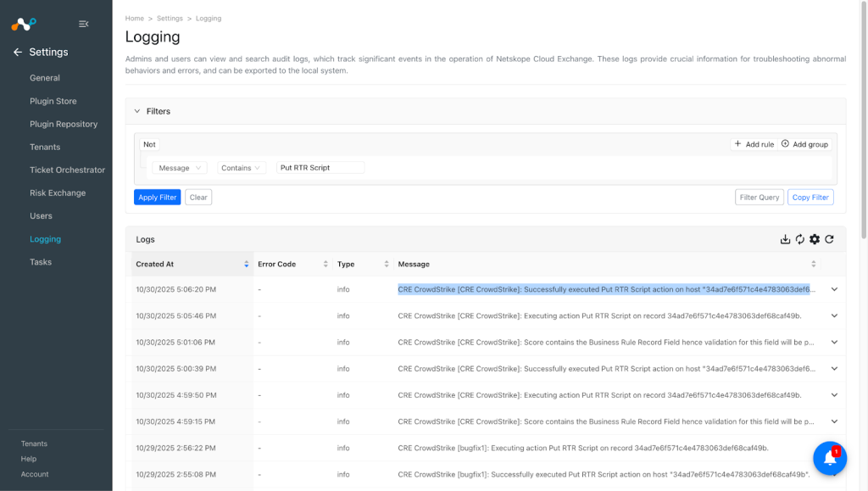Click the auto-refresh sync icon
The image size is (868, 491).
point(800,239)
